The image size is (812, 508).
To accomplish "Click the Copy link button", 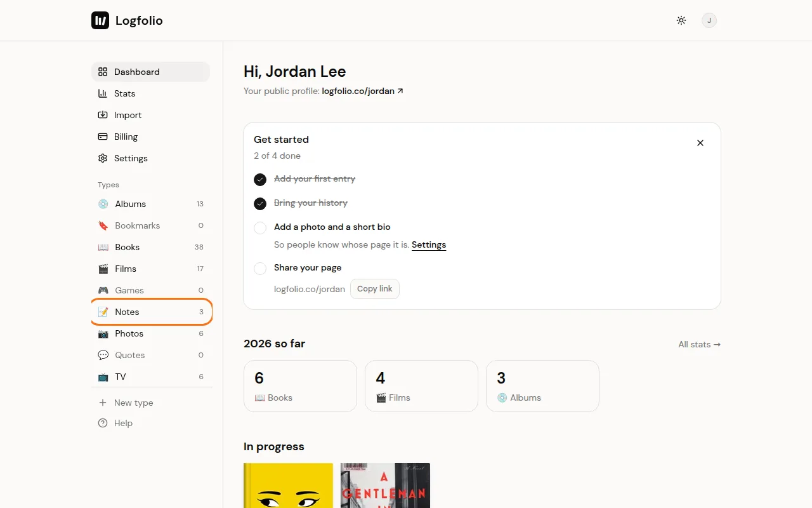I will [x=375, y=289].
